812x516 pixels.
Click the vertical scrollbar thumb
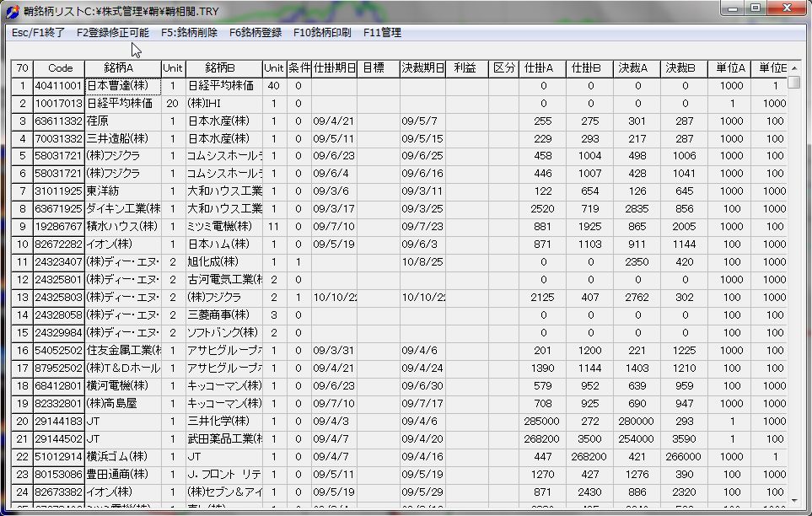794,83
